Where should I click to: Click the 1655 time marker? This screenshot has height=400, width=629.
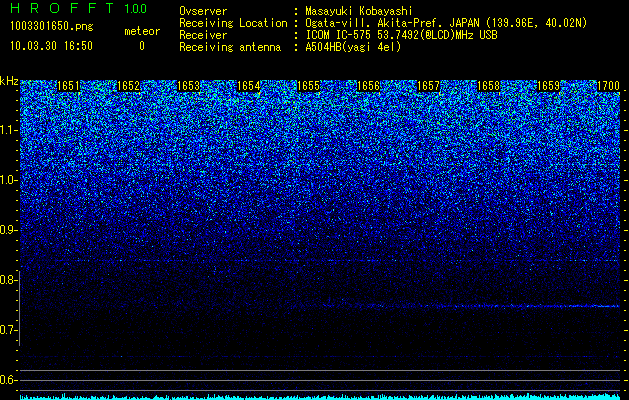point(308,86)
